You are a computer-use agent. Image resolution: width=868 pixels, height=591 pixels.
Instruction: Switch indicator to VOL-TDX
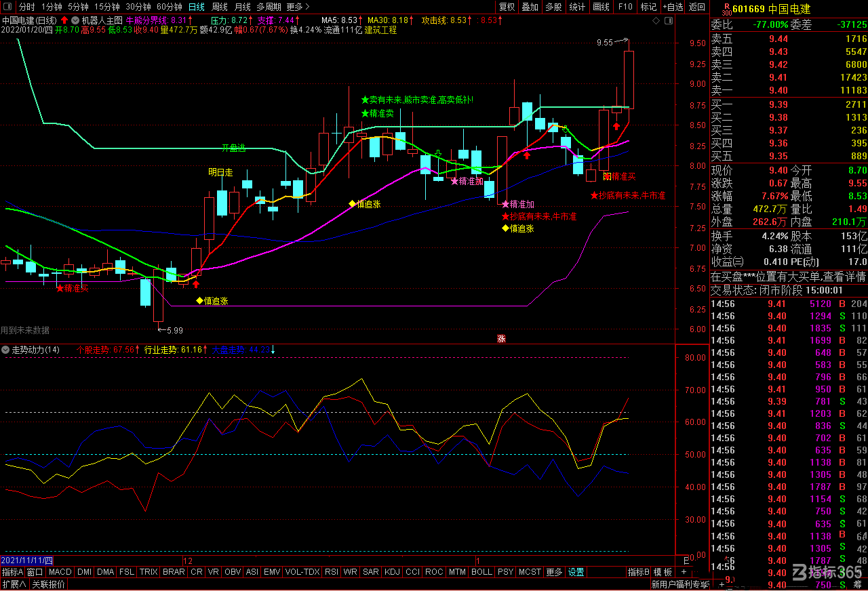302,572
